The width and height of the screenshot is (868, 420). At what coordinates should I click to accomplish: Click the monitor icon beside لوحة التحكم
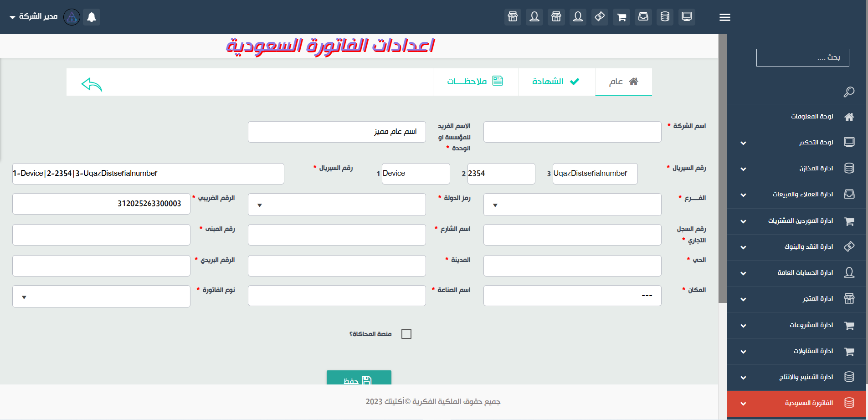click(849, 142)
